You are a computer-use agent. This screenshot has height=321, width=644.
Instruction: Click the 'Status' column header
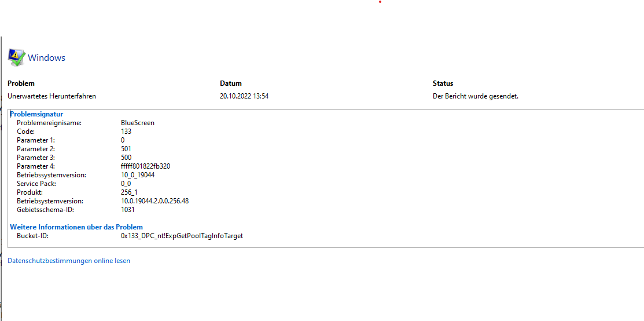pos(443,83)
